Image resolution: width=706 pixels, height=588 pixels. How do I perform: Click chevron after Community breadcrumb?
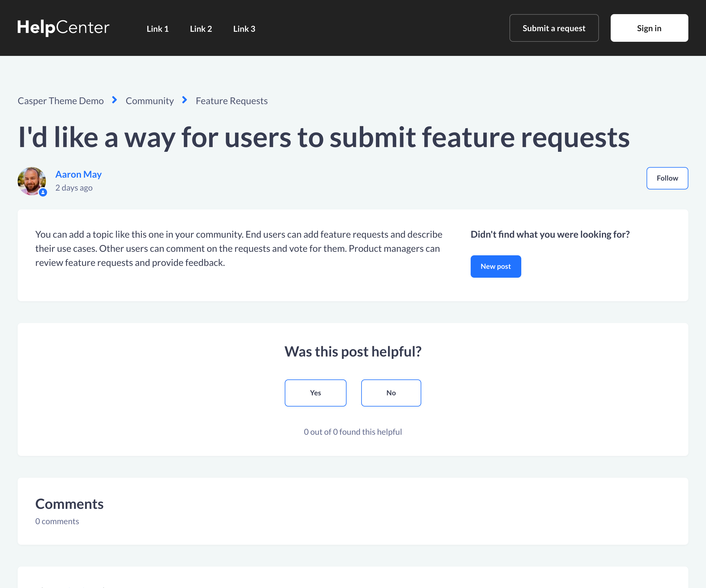click(184, 100)
